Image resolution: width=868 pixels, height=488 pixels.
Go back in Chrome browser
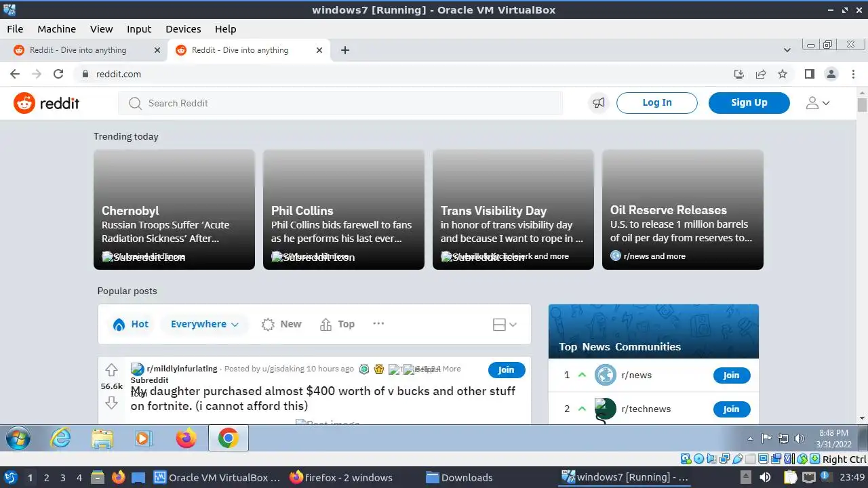click(15, 74)
